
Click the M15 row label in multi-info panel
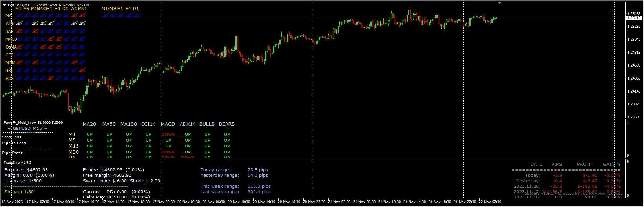pyautogui.click(x=74, y=146)
